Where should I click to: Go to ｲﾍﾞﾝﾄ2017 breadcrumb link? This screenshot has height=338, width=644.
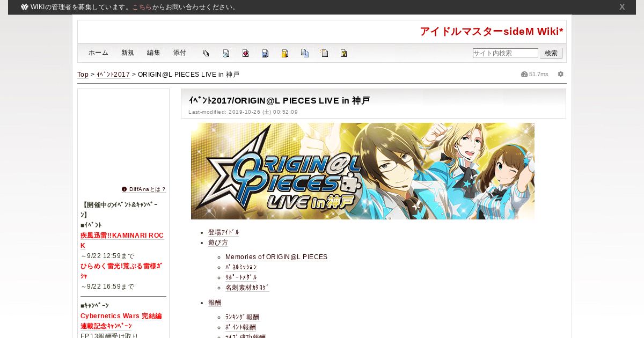click(x=113, y=75)
